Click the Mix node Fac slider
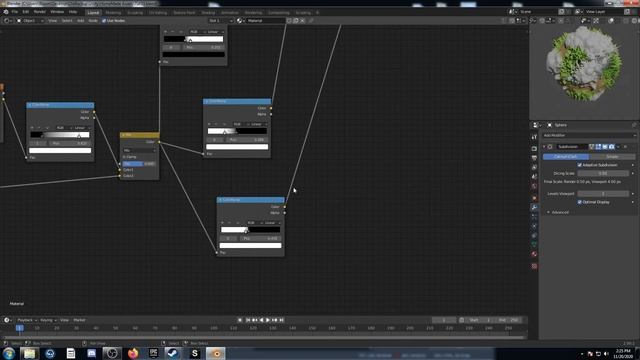 [x=139, y=164]
